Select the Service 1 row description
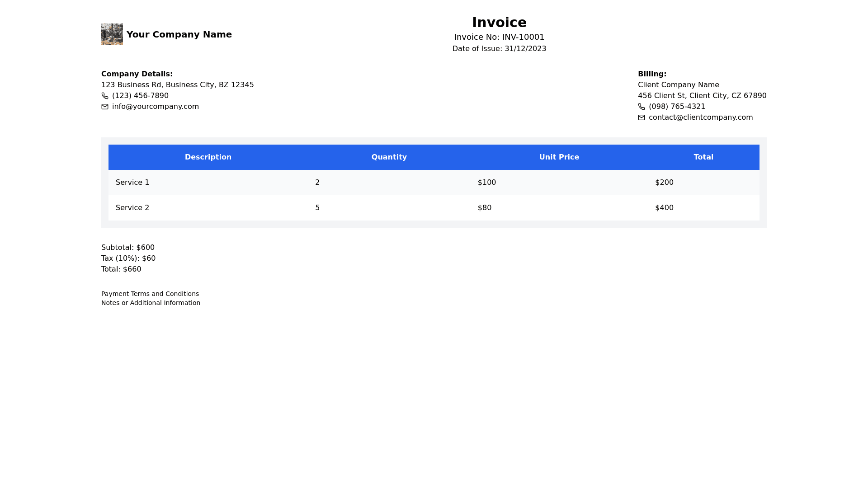Screen dimensions: 868x488 coord(132,183)
